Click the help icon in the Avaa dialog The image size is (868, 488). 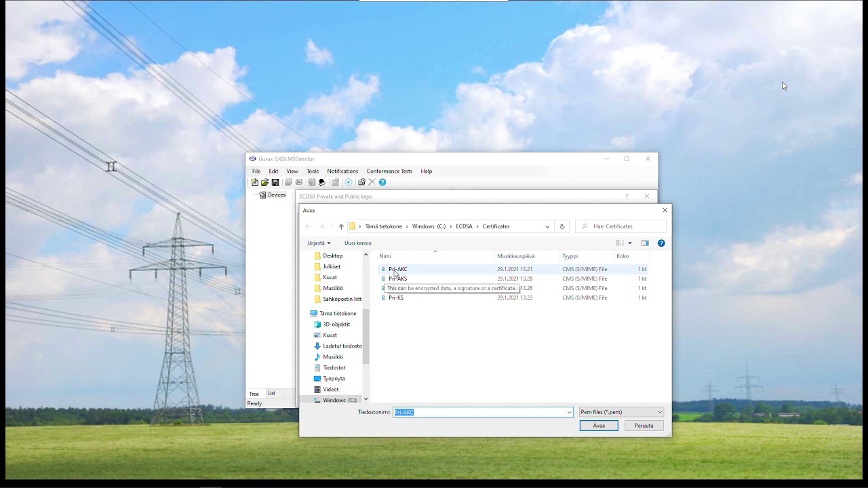[x=661, y=243]
